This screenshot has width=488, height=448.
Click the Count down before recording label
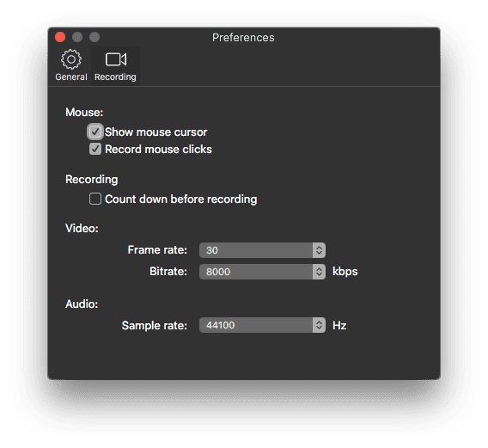(180, 199)
